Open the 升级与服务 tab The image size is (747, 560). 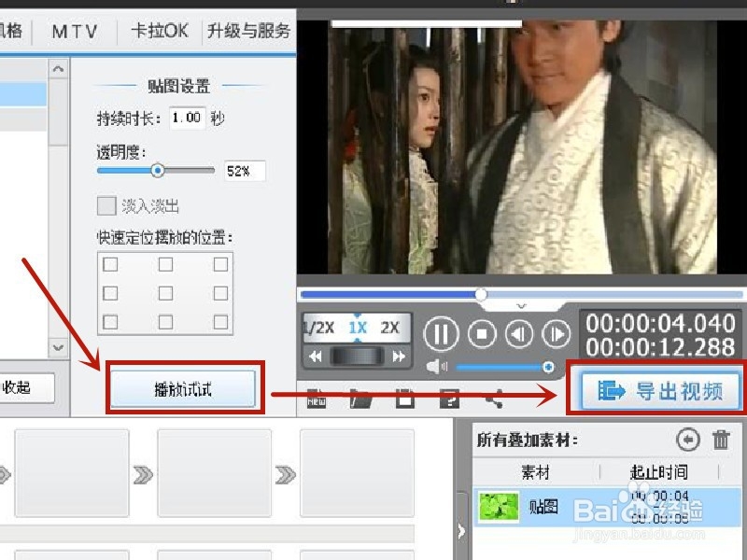248,31
